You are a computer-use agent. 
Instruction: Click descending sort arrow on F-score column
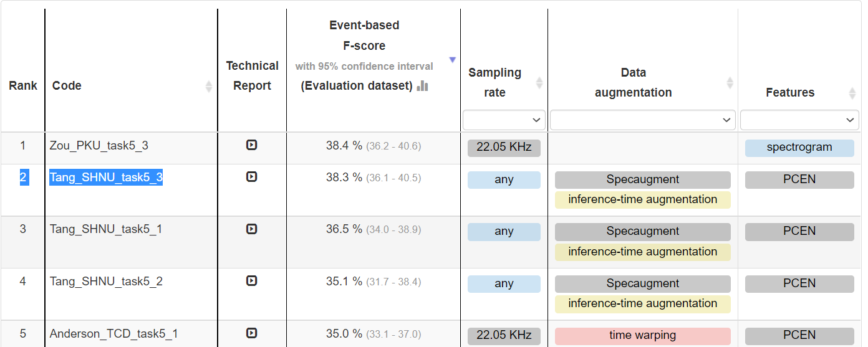453,60
